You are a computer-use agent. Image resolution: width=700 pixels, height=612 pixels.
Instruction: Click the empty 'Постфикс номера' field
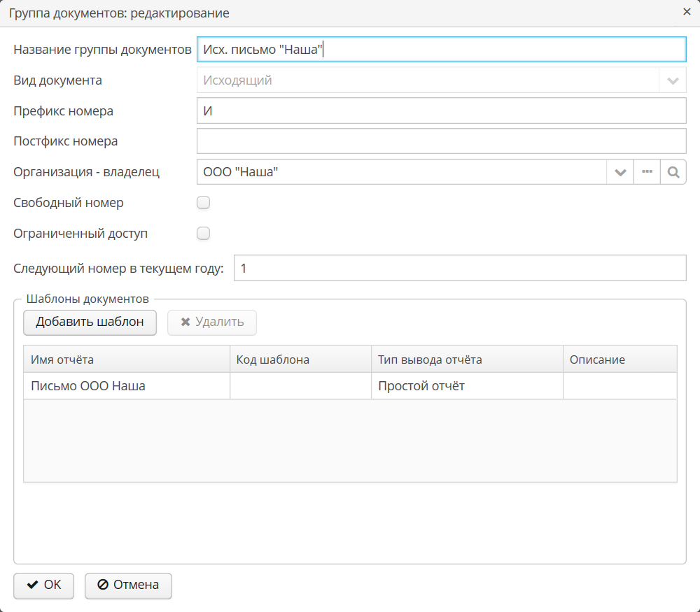[441, 141]
